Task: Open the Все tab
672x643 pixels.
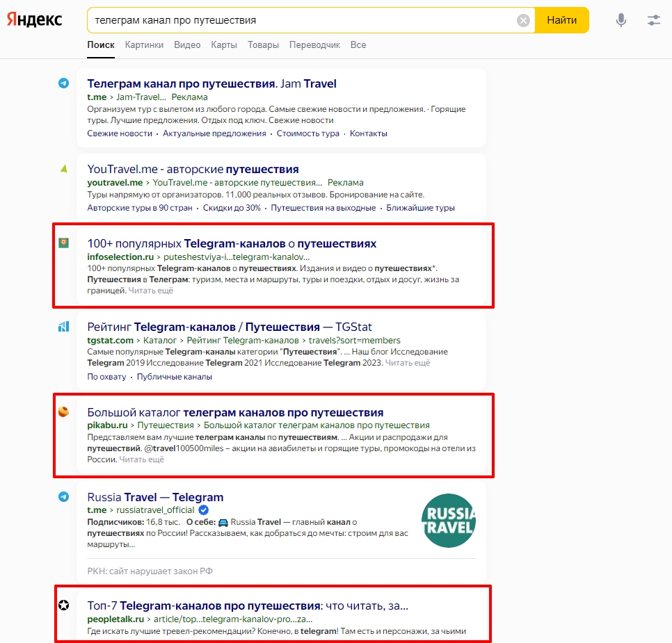Action: pyautogui.click(x=358, y=45)
